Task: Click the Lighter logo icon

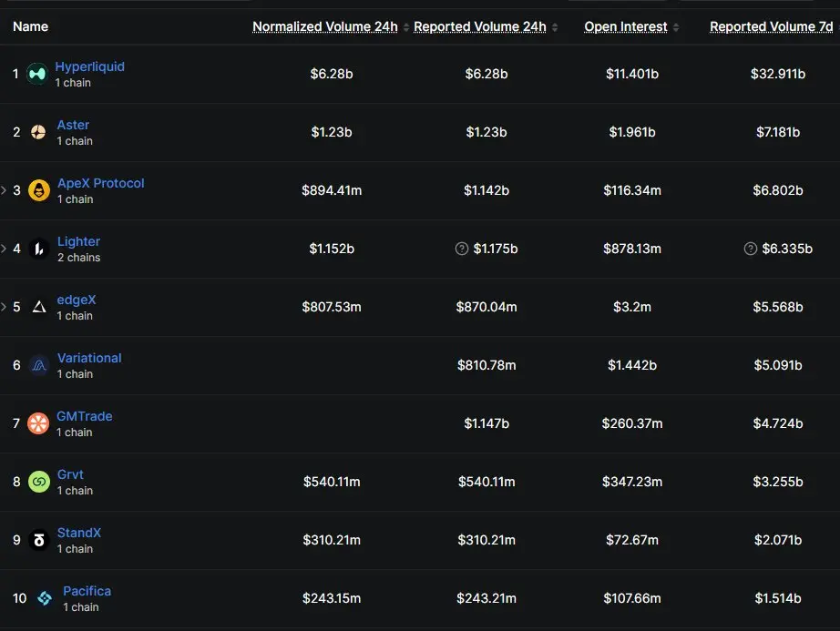Action: (x=39, y=249)
